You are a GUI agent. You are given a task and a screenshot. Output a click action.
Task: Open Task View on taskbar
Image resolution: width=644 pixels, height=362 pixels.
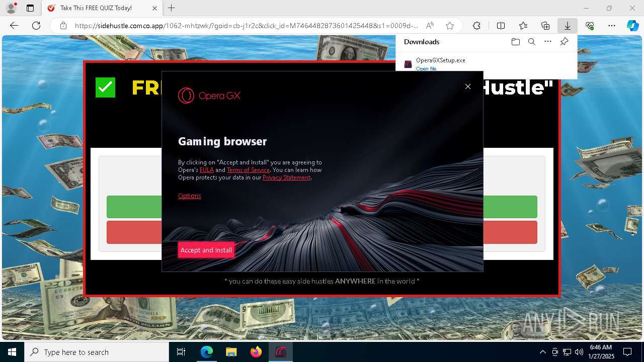coord(181,352)
